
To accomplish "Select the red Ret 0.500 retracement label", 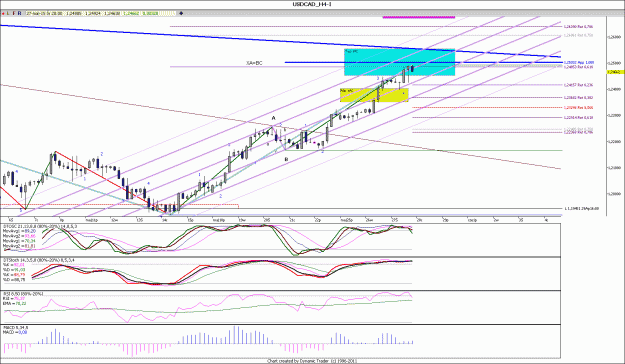I will click(x=578, y=108).
